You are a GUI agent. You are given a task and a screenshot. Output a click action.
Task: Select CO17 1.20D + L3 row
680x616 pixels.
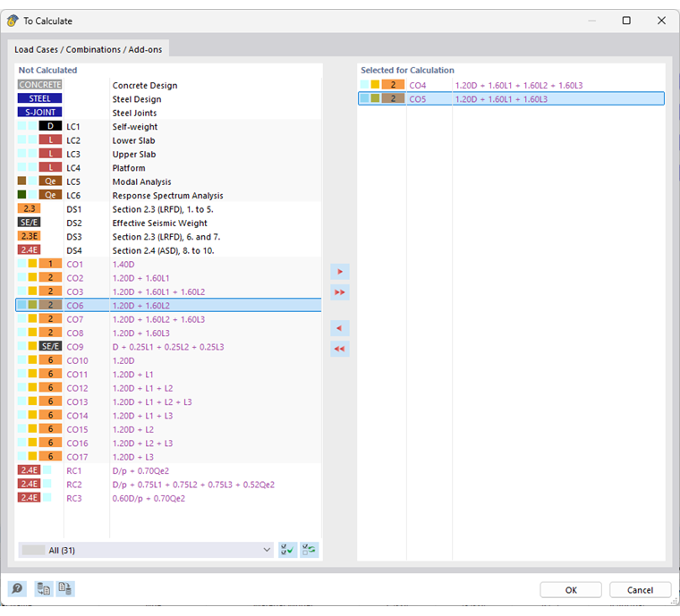pos(168,457)
